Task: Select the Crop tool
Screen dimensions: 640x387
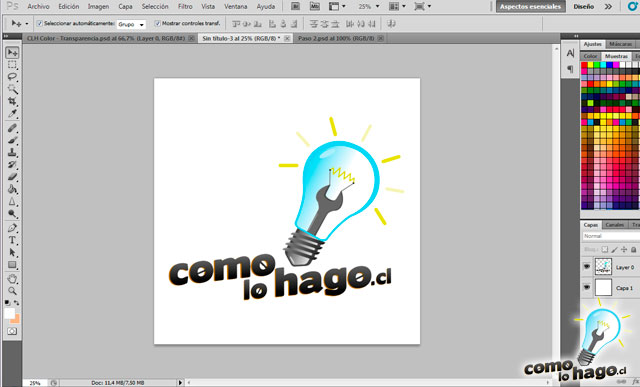Action: [x=12, y=101]
